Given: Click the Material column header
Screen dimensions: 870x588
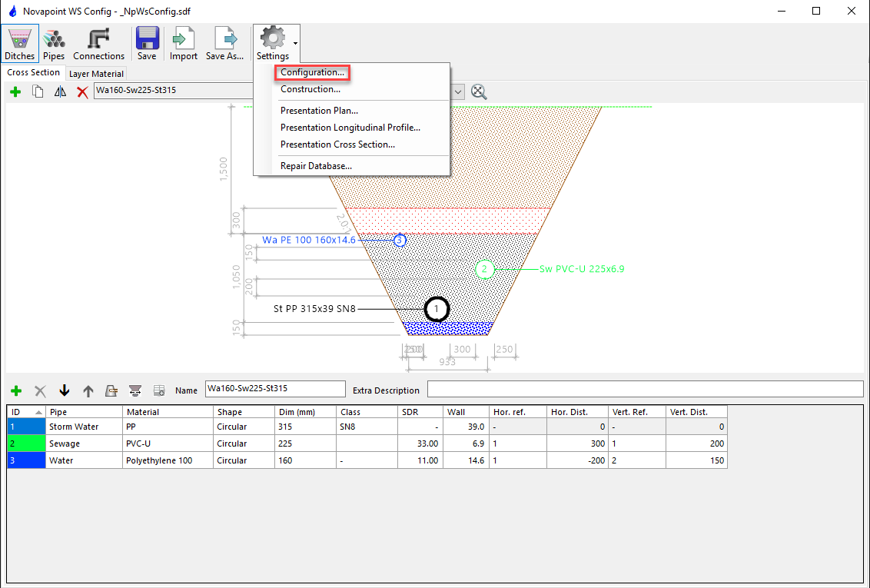Looking at the screenshot, I should coord(168,412).
